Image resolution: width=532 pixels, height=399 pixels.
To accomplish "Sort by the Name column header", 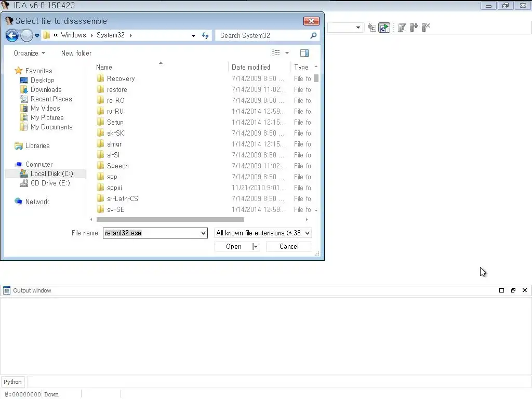I will point(104,67).
